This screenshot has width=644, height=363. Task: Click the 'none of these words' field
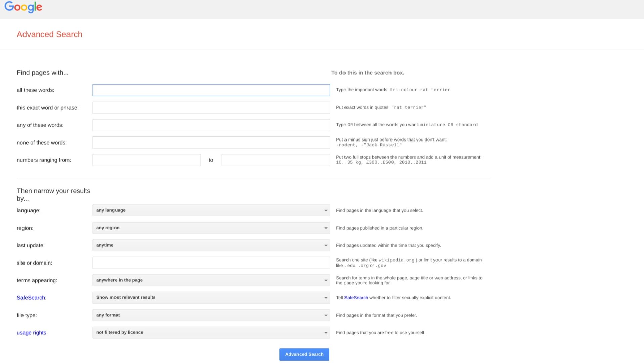[211, 142]
